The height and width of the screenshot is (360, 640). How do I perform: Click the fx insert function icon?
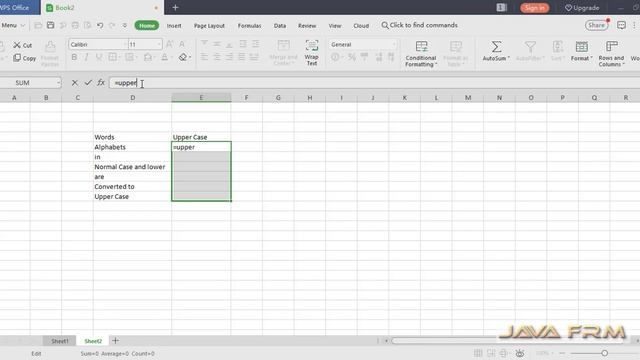click(101, 82)
